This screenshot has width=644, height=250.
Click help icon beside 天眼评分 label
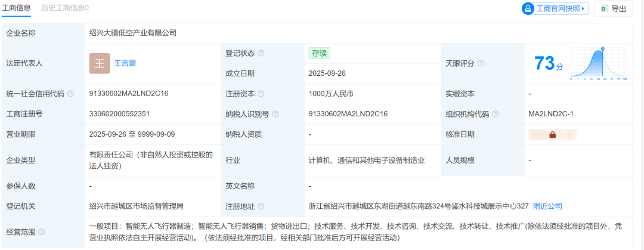(x=481, y=63)
